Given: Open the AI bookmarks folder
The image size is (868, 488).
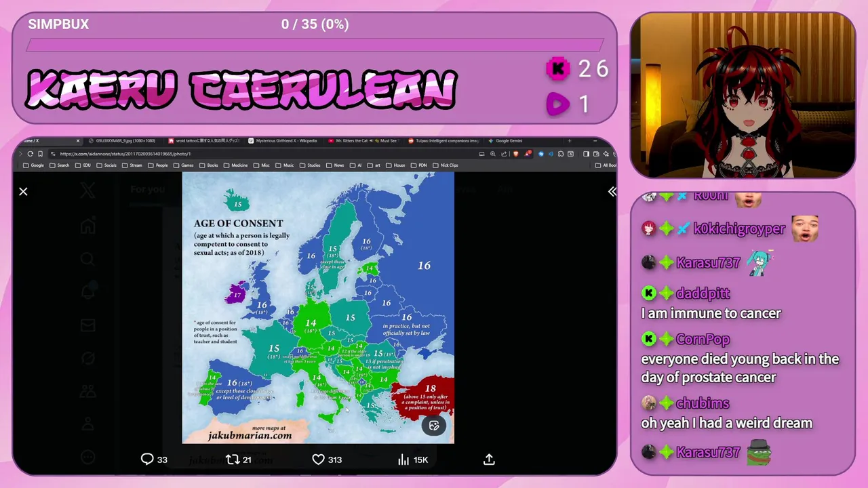Looking at the screenshot, I should [x=356, y=165].
